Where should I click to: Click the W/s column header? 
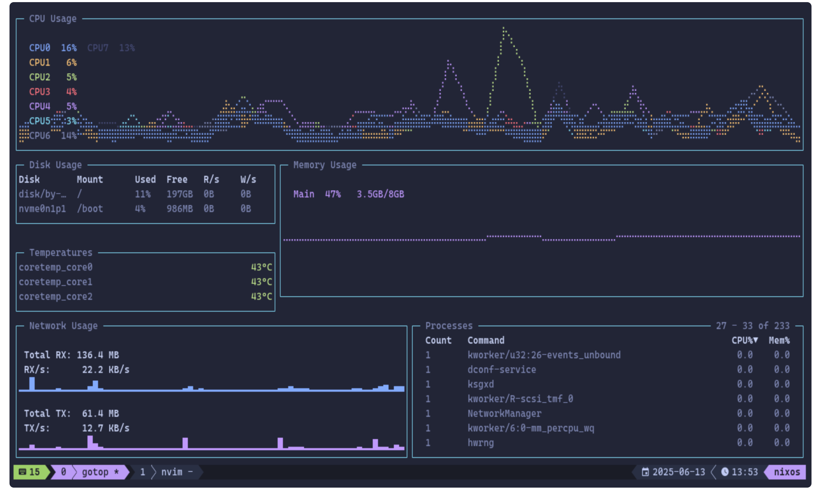[248, 179]
